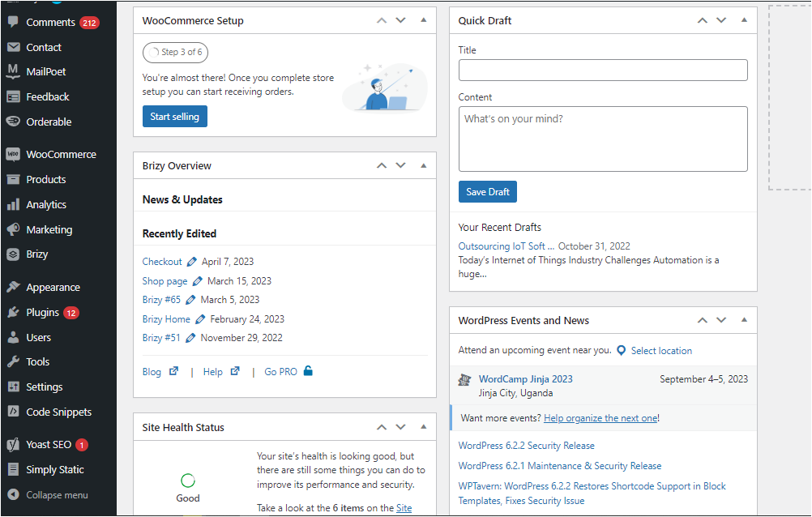The height and width of the screenshot is (517, 812).
Task: Open the Checkout recently edited link
Action: pyautogui.click(x=162, y=262)
